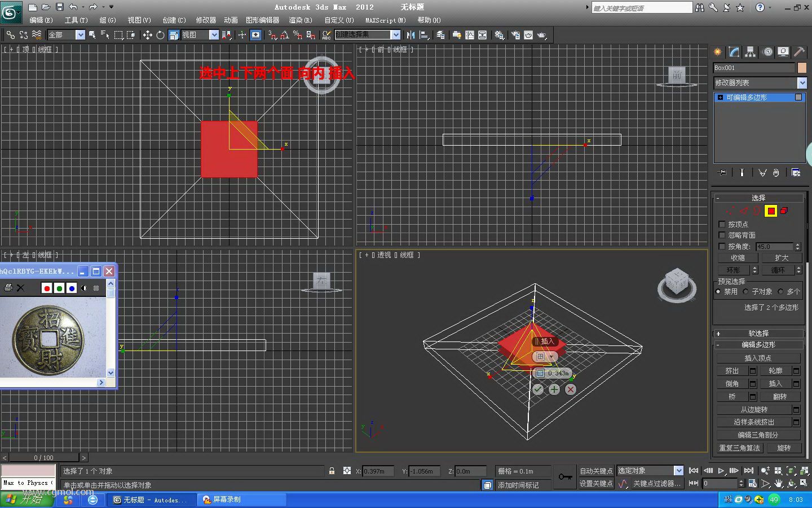Viewport: 812px width, 508px height.
Task: Click the 挤出 button
Action: (732, 371)
